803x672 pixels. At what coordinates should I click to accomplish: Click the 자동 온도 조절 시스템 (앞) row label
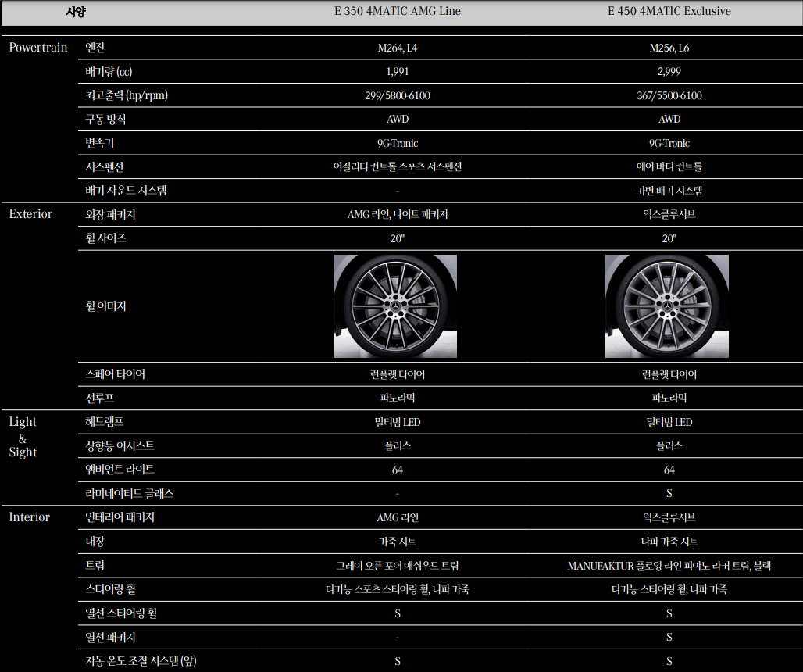[141, 661]
